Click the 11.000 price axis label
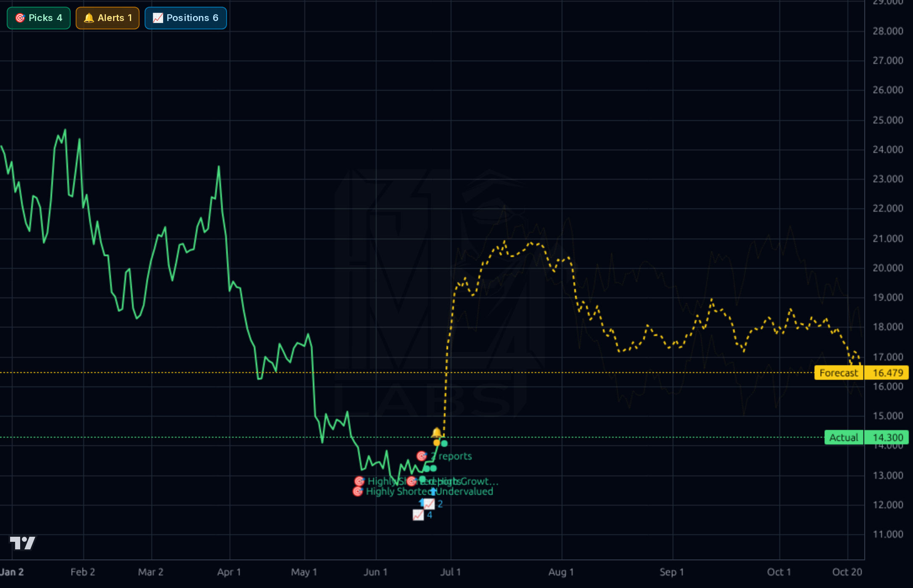913x588 pixels. click(888, 534)
